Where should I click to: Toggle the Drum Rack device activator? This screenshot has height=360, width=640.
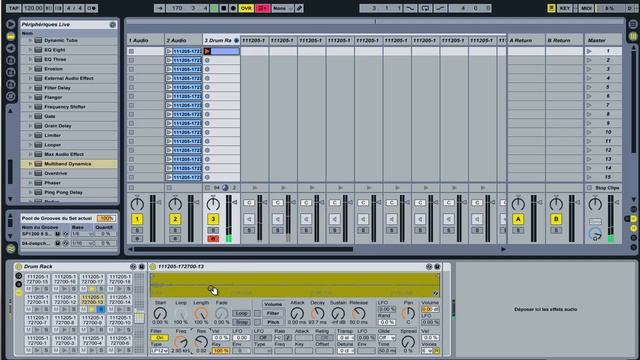pyautogui.click(x=18, y=267)
